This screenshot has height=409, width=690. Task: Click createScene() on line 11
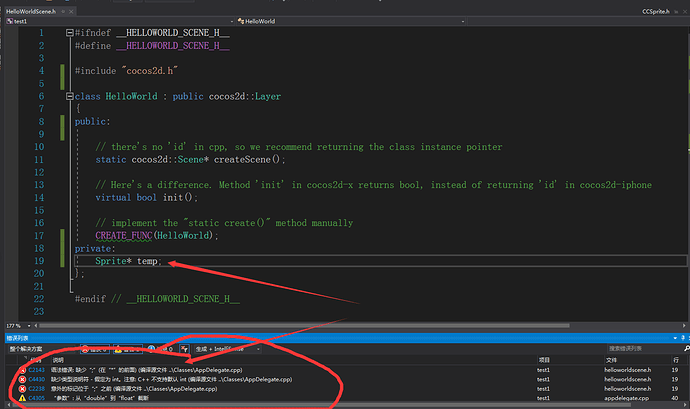(249, 159)
